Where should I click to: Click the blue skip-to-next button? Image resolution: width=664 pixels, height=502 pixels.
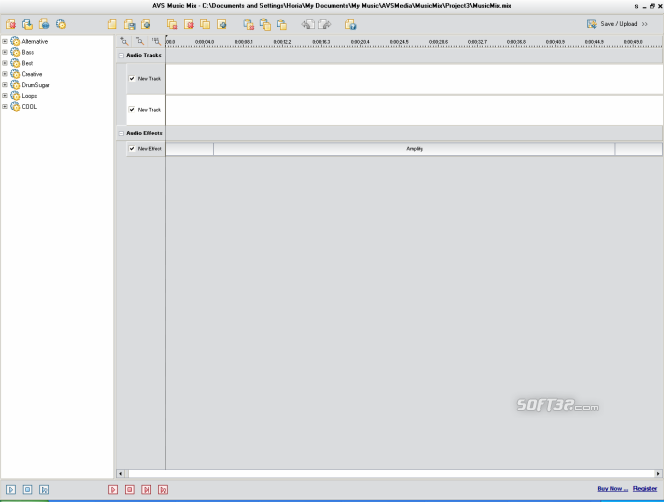pyautogui.click(x=44, y=490)
